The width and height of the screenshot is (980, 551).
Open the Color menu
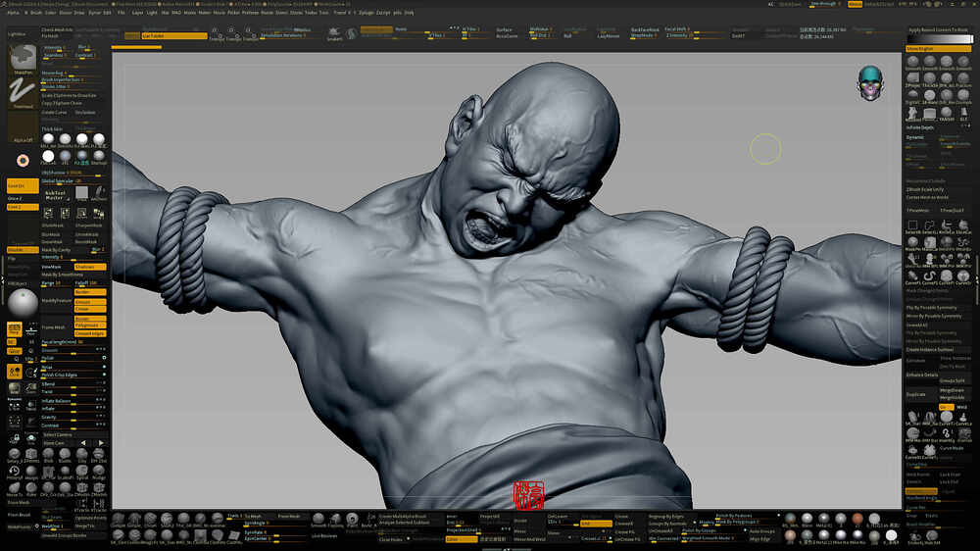point(51,13)
